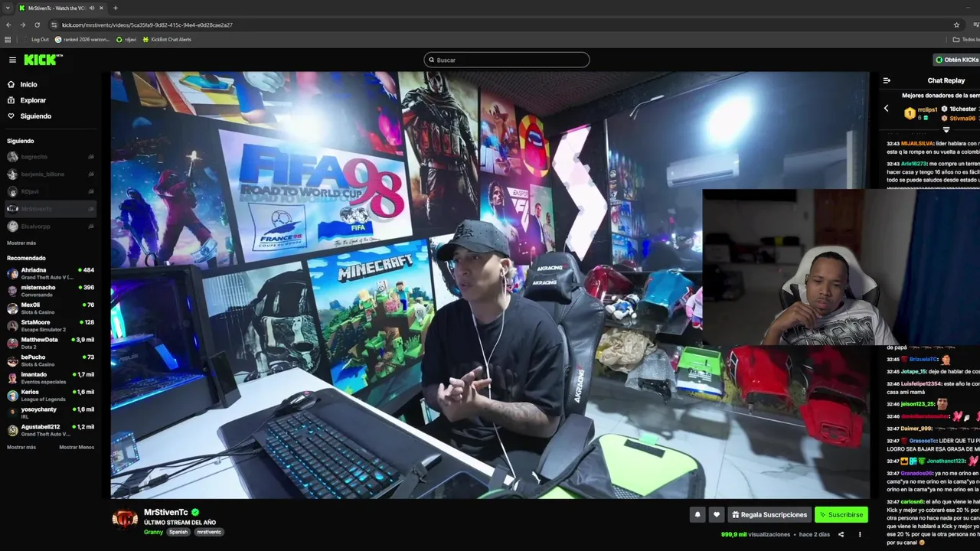Viewport: 980px width, 551px height.
Task: Open Elcalvorpp followed channel
Action: point(50,227)
